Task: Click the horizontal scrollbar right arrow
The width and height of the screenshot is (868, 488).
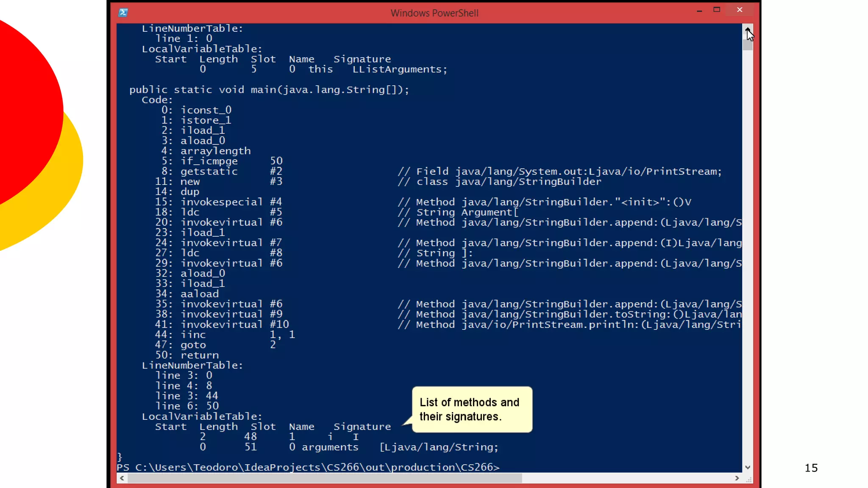Action: click(x=737, y=478)
